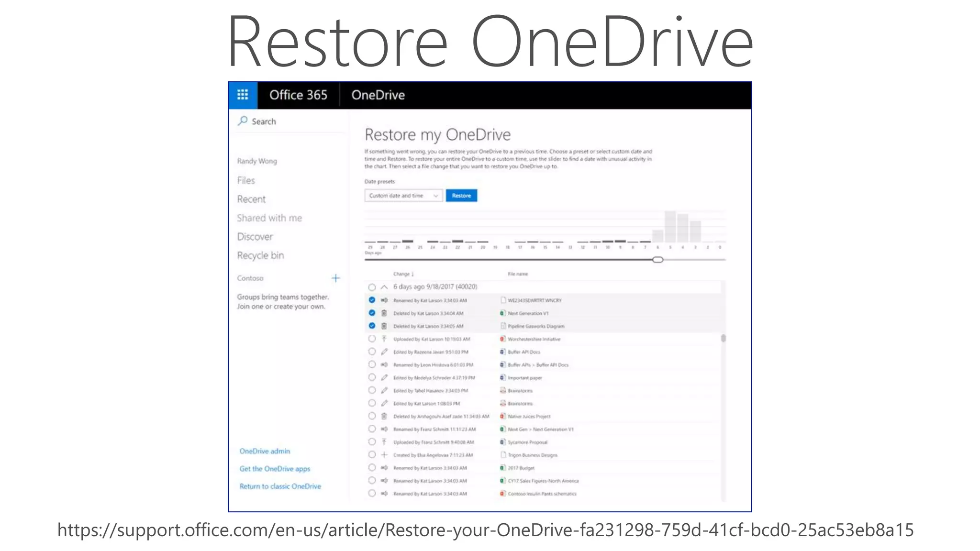Uncheck the Next Generation V1 deleted row
Screen dimensions: 980x551
(x=372, y=313)
